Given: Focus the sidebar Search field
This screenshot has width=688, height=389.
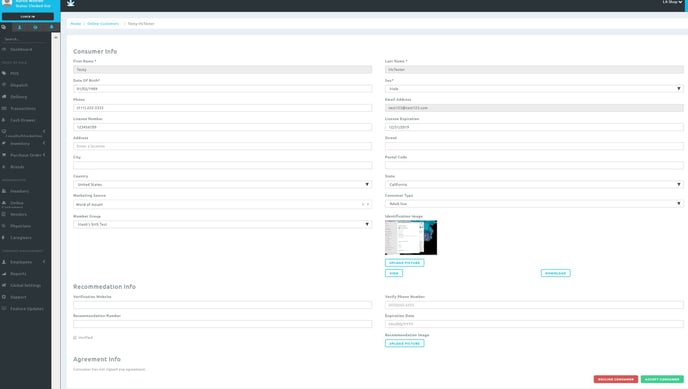Looking at the screenshot, I should click(25, 39).
